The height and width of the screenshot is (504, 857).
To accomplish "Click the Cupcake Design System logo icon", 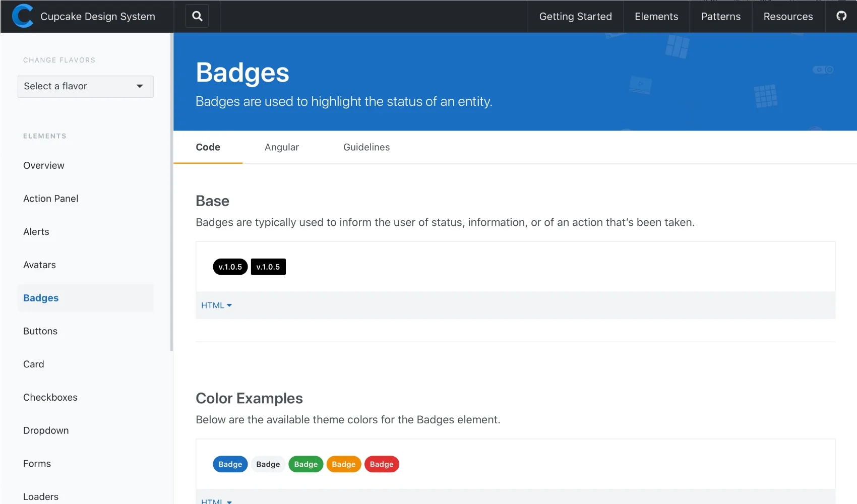I will tap(23, 16).
